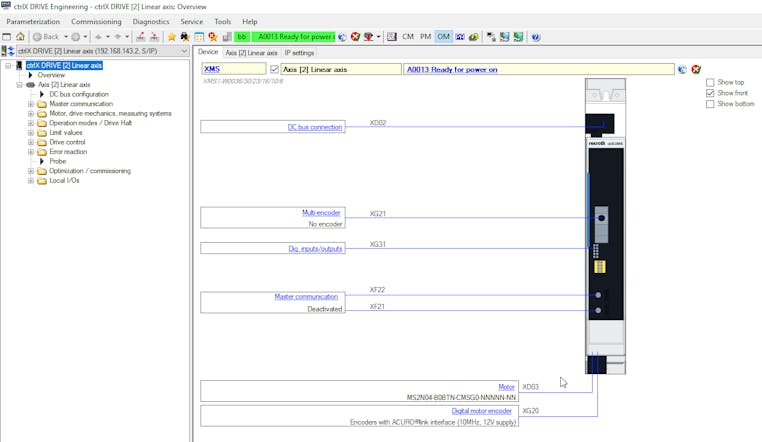The height and width of the screenshot is (442, 762).
Task: Enable the Show top checkbox
Action: [710, 83]
